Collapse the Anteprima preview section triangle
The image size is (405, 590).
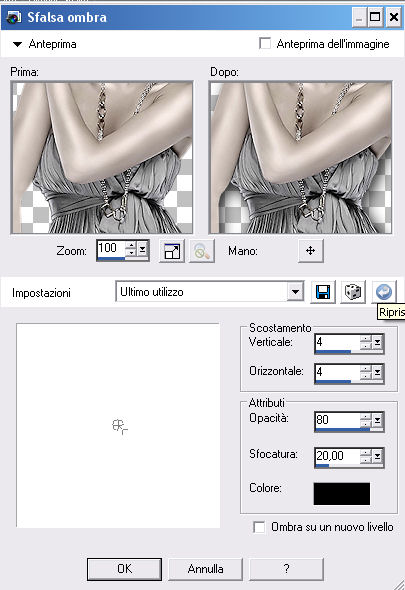pos(17,44)
